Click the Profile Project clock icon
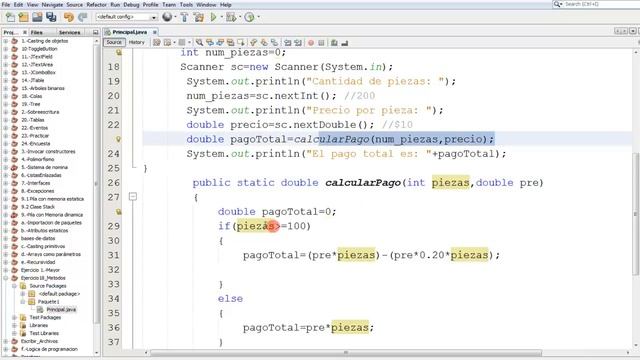Screen dimensions: 640x360 coord(249,17)
